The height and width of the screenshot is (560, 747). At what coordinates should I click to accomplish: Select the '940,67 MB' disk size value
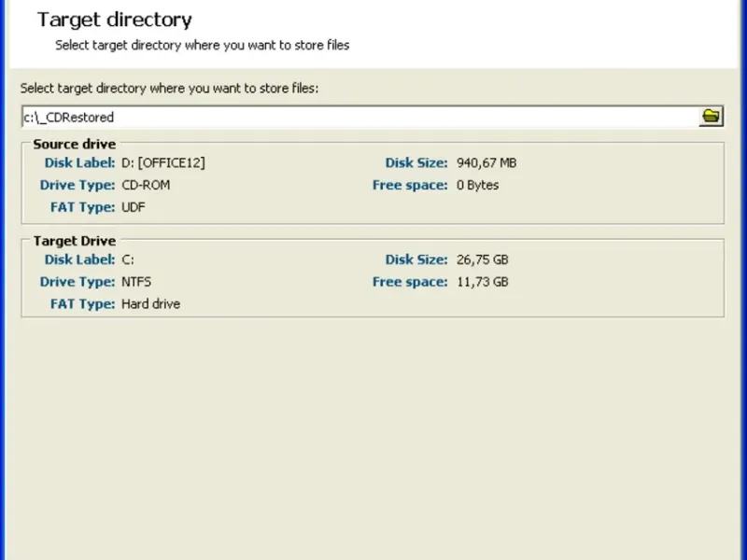pos(486,163)
